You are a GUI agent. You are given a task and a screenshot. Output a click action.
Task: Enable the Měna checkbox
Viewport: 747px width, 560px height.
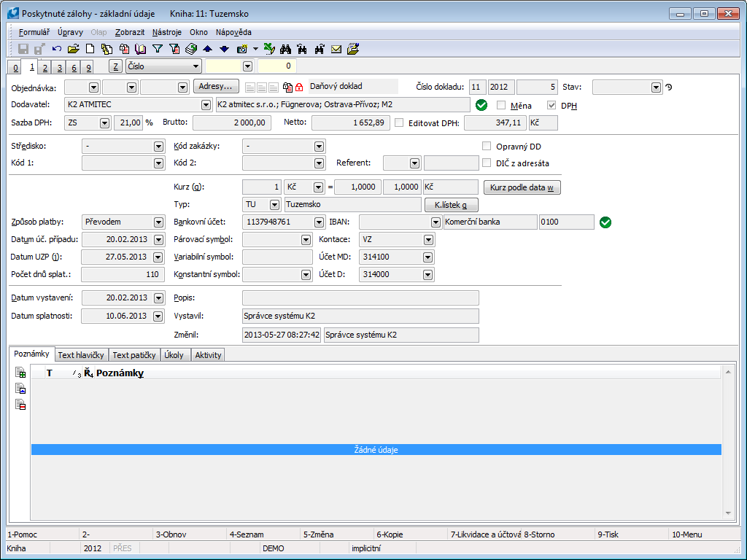coord(501,105)
